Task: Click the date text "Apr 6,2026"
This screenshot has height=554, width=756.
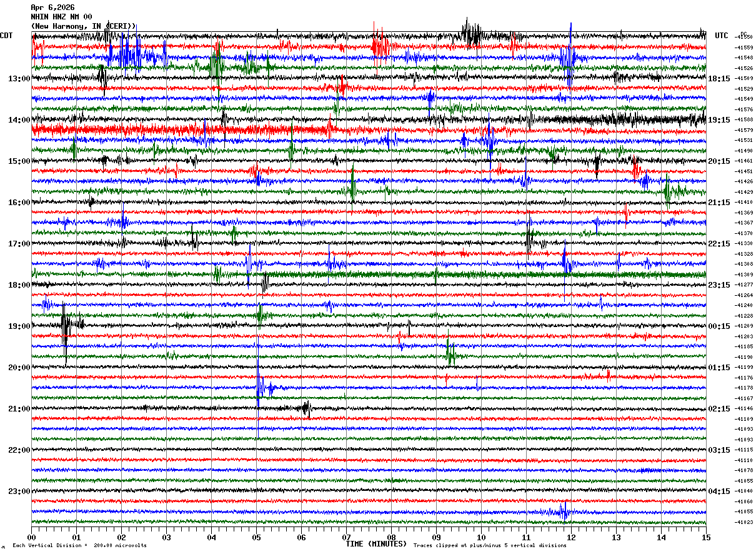Action: pyautogui.click(x=52, y=8)
